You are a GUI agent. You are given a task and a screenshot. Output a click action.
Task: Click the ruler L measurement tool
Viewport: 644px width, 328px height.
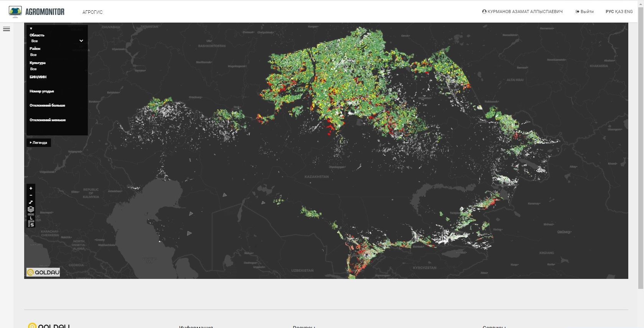pos(31,217)
